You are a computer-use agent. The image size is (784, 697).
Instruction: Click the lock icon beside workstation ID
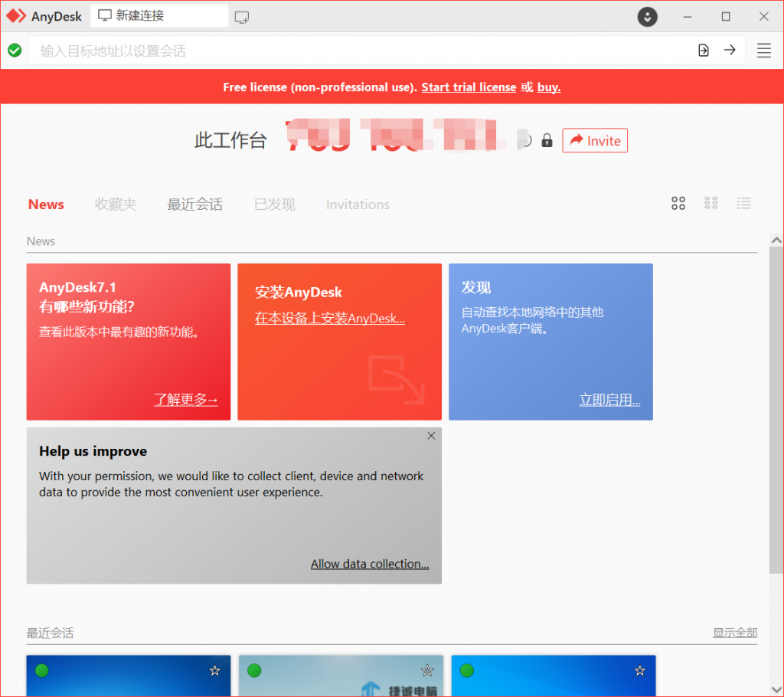[x=547, y=141]
